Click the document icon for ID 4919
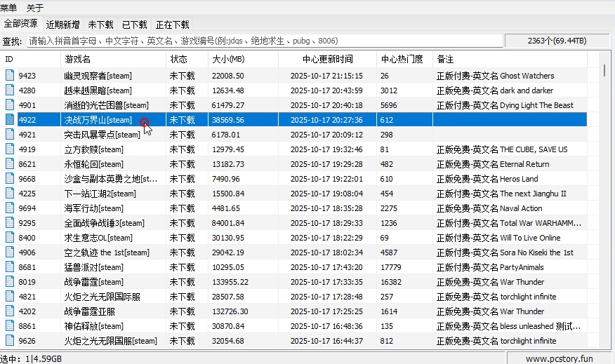615x364 pixels. [10, 149]
